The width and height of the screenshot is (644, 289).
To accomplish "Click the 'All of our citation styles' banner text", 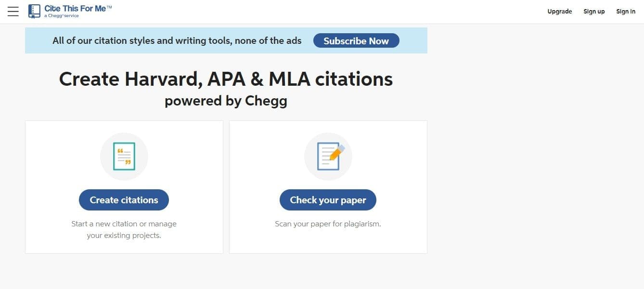I will [177, 41].
